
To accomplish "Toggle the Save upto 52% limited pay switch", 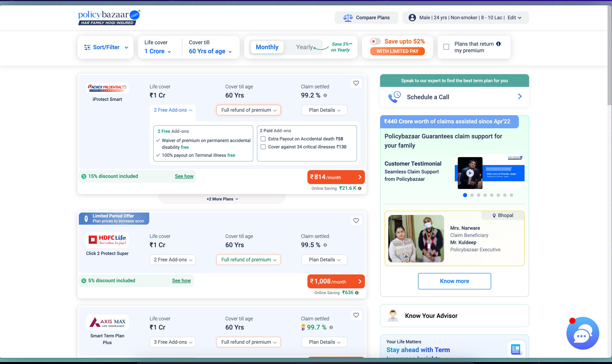I will (x=376, y=41).
